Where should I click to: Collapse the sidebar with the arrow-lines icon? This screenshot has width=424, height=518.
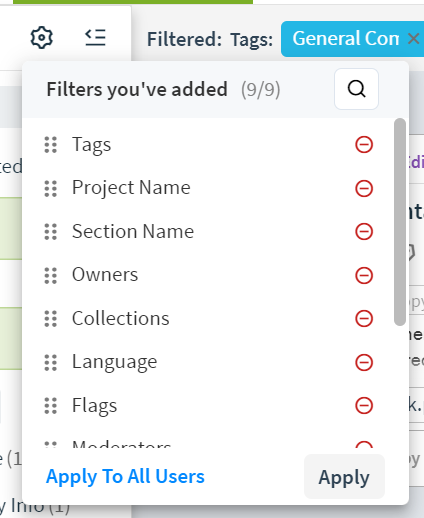96,37
